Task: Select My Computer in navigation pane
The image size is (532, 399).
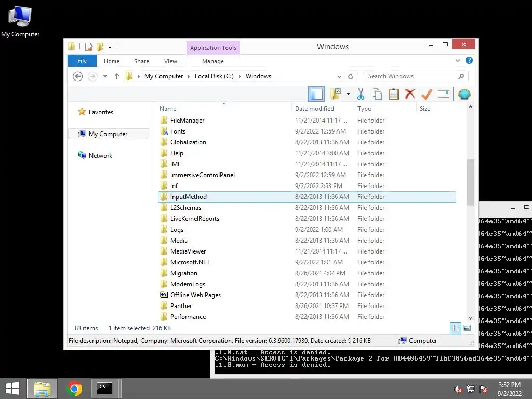Action: coord(108,134)
